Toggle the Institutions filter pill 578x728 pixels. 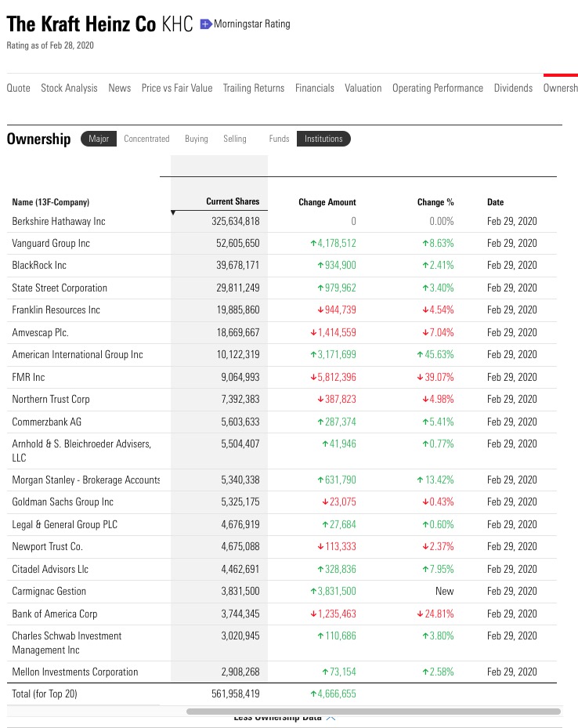(323, 139)
